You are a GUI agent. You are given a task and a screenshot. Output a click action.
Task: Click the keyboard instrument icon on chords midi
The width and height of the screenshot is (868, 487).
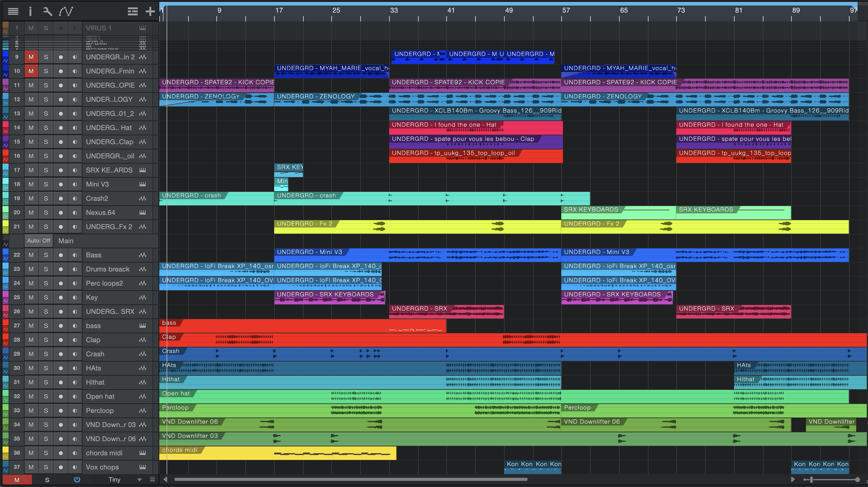[x=143, y=453]
